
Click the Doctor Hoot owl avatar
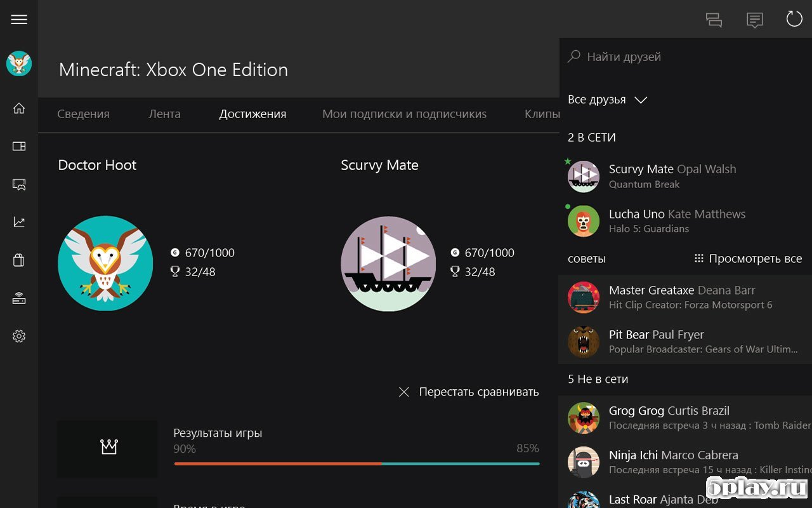[105, 263]
